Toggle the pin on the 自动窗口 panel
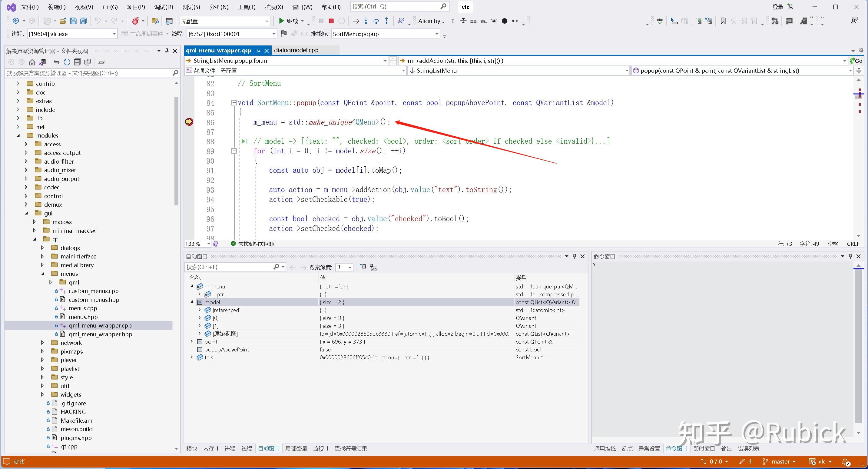 pos(575,256)
